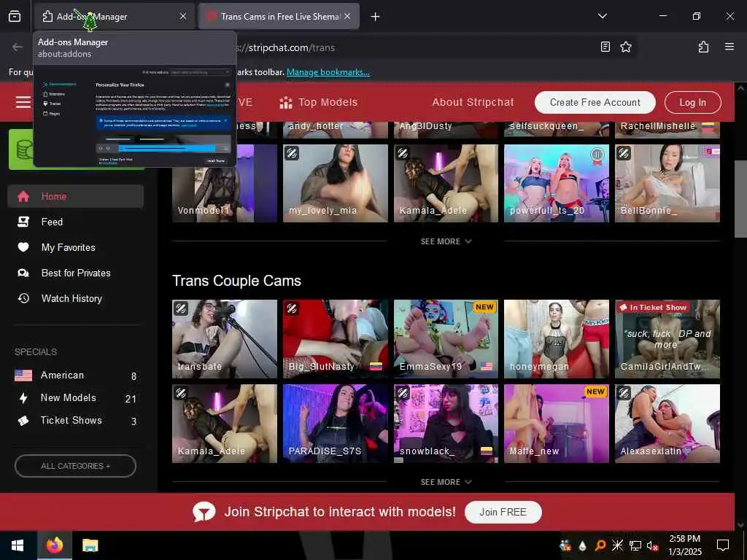Image resolution: width=747 pixels, height=560 pixels.
Task: Click the Firefox taskbar icon
Action: [54, 545]
